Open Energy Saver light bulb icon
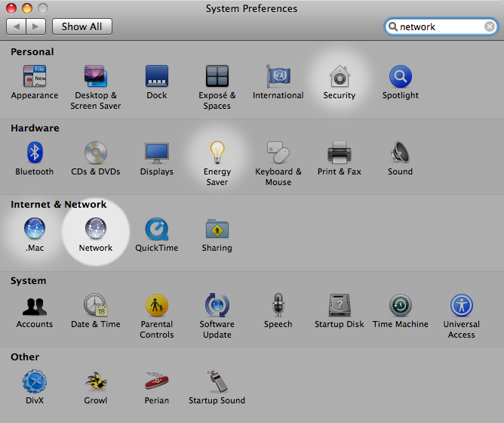504x423 pixels. [x=217, y=153]
